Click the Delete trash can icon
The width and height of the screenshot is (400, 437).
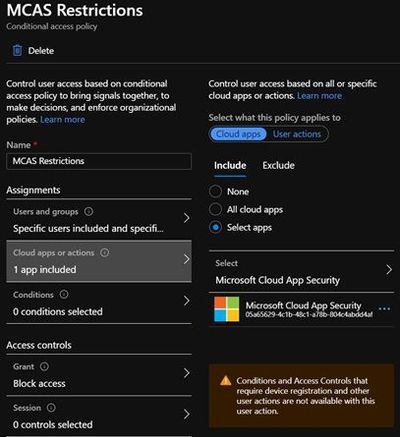17,51
